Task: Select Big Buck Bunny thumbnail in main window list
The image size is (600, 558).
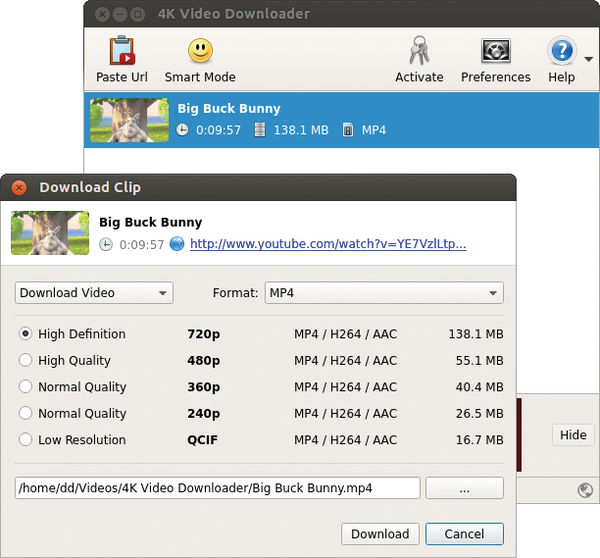Action: [129, 120]
